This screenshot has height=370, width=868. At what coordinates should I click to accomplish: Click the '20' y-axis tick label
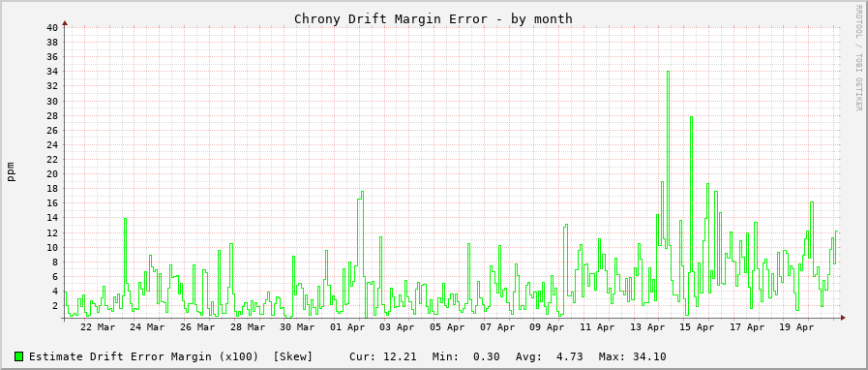(x=52, y=174)
